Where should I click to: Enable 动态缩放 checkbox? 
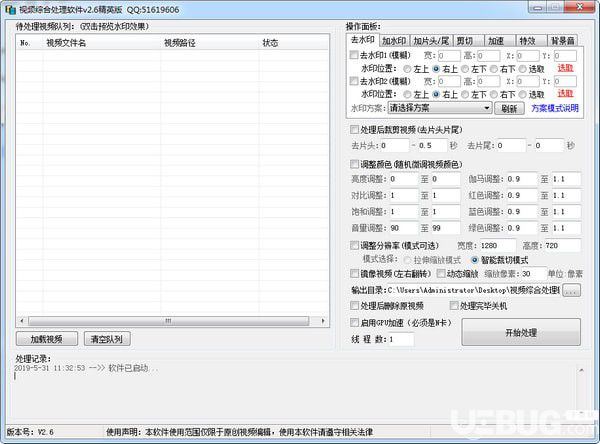[x=441, y=274]
